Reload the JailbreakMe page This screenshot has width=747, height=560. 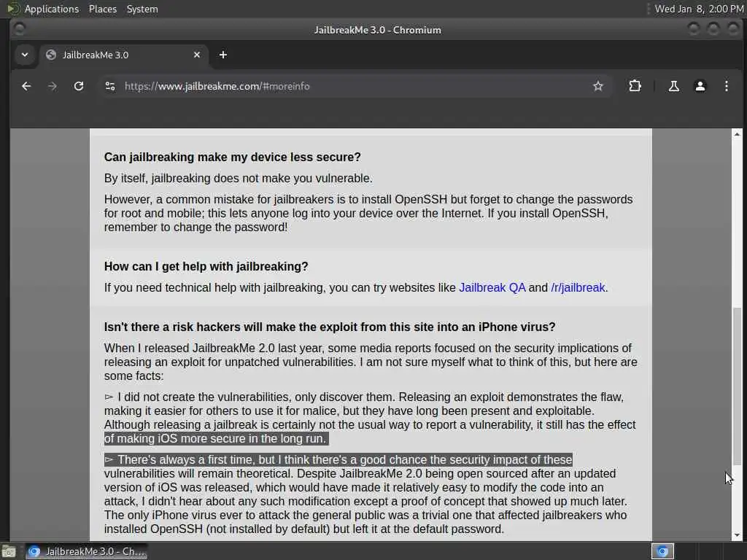79,86
